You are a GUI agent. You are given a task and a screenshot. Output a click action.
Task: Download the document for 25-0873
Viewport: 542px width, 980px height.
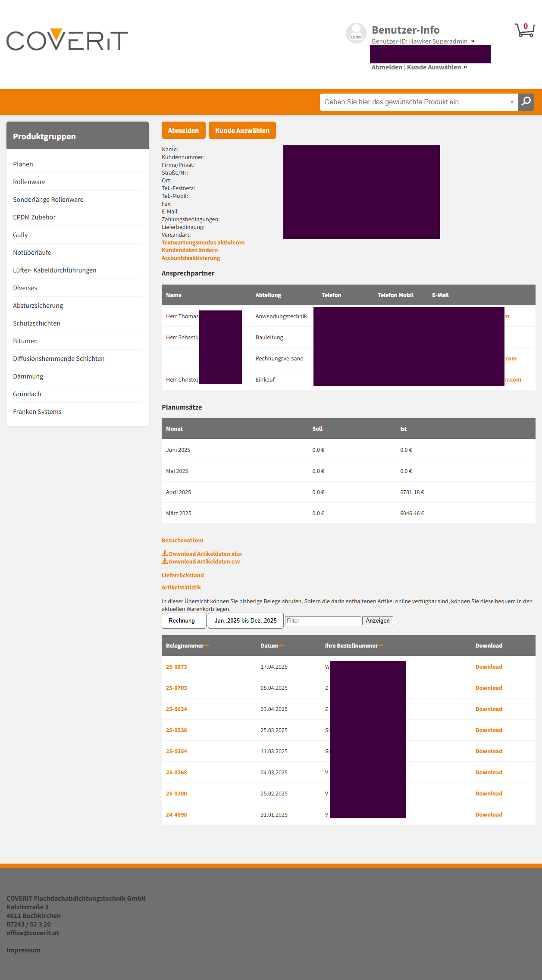coord(489,667)
